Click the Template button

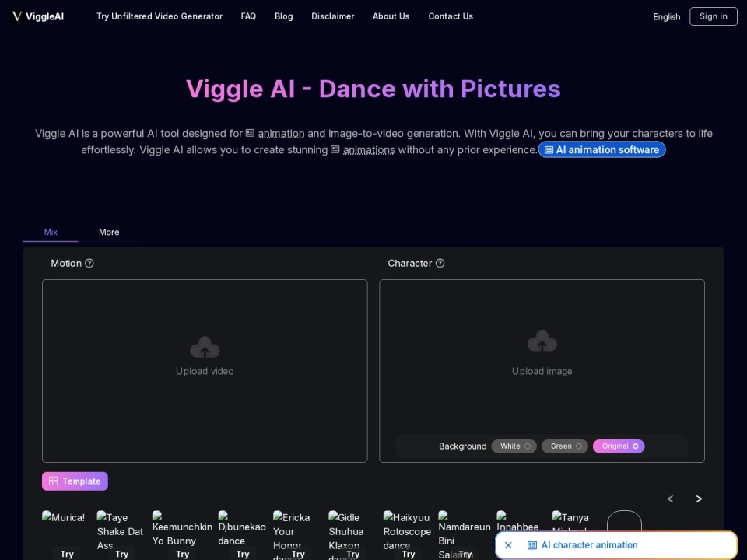(x=75, y=481)
